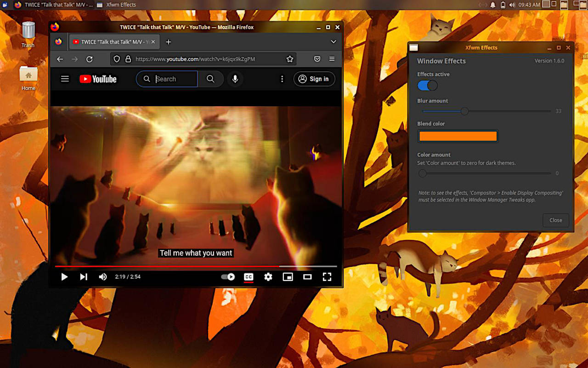Screen dimensions: 588x368
Task: Toggle the autoplay switch
Action: click(x=228, y=277)
